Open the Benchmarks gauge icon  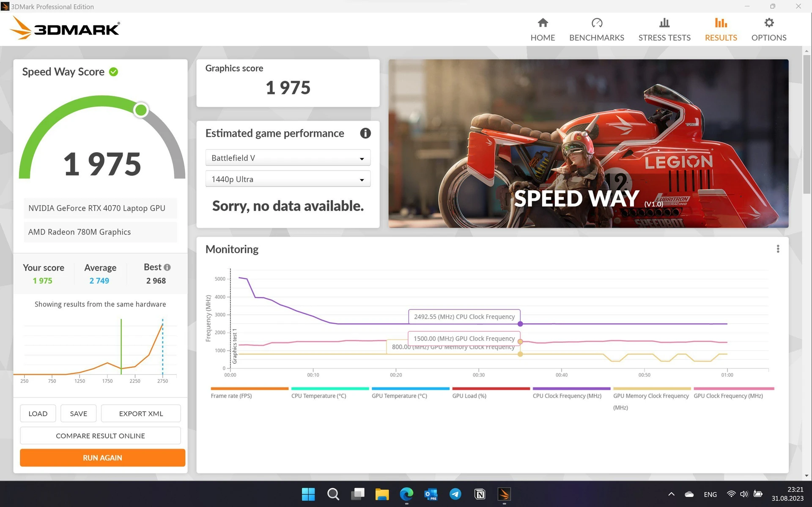click(x=597, y=22)
